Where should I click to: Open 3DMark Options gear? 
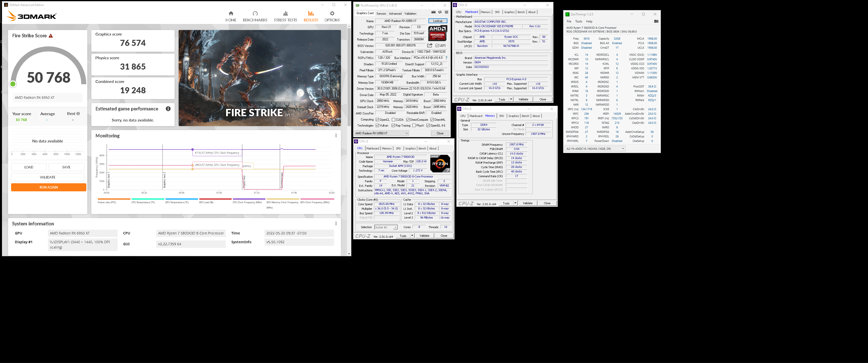point(332,16)
